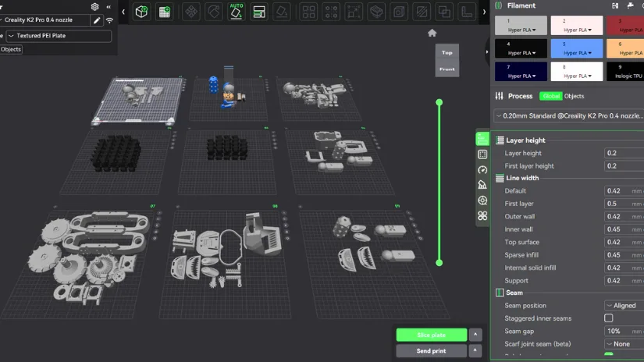Edit the printer preset with pencil icon
This screenshot has width=644, height=362.
97,20
